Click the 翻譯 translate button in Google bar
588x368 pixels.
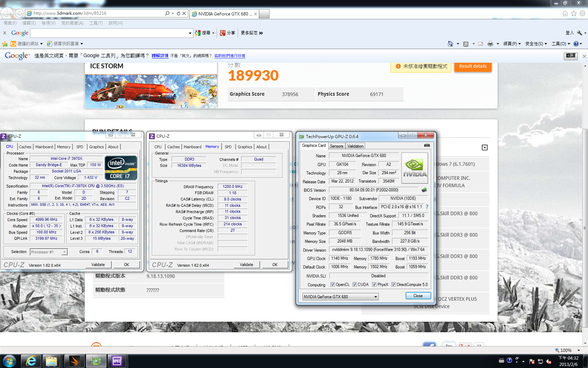(571, 56)
